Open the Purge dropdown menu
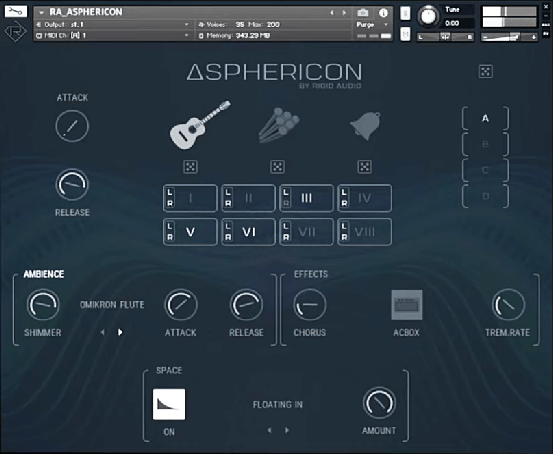This screenshot has width=553, height=454. point(372,25)
